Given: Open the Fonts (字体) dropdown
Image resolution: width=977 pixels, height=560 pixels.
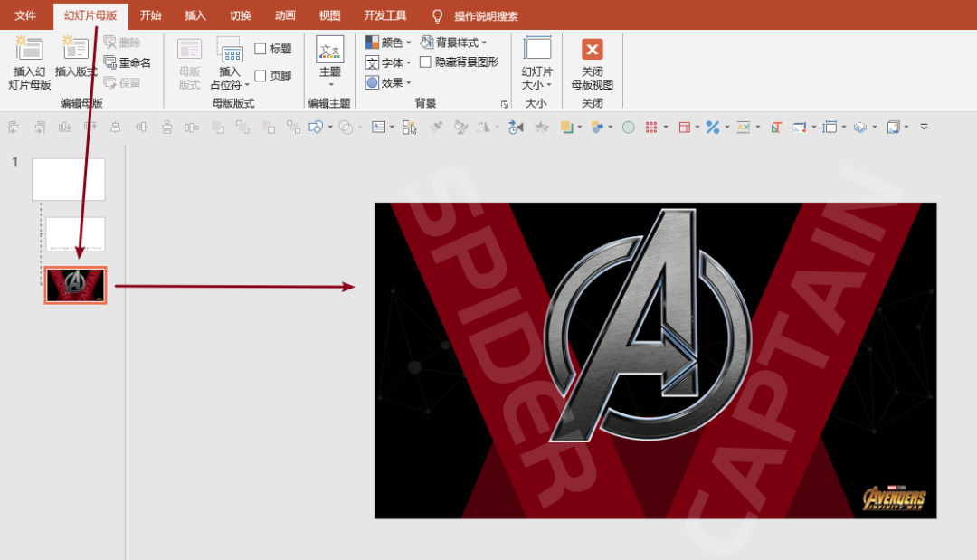Looking at the screenshot, I should (x=387, y=62).
